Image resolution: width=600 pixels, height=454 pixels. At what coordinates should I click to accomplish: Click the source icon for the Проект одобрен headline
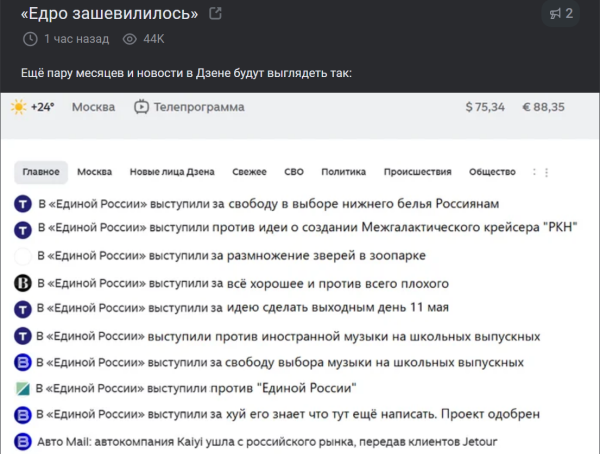pos(23,415)
